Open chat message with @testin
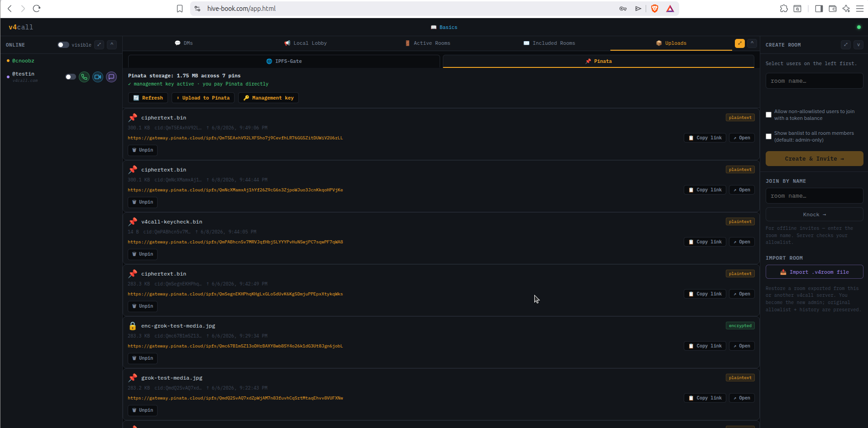The height and width of the screenshot is (428, 868). point(111,77)
